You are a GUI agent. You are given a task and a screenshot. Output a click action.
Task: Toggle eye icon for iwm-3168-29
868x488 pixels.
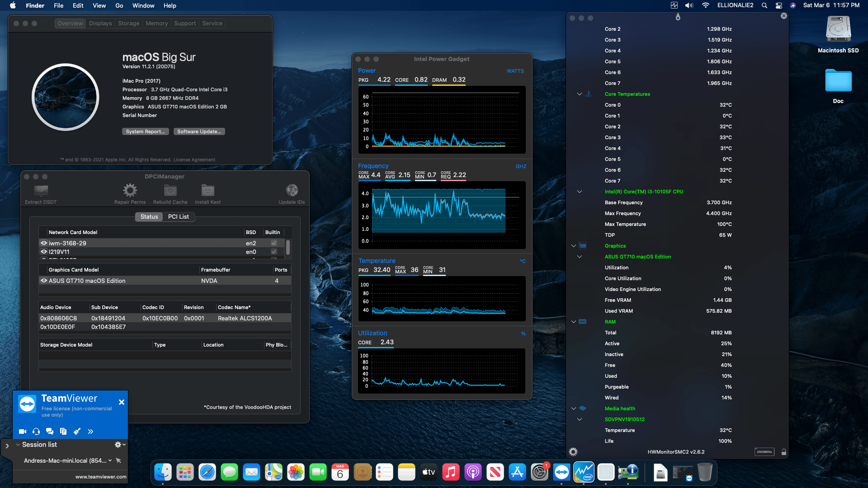[44, 243]
